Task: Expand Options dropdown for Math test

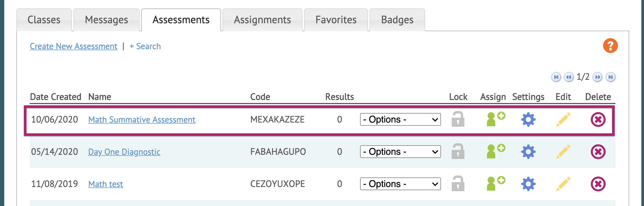Action: [400, 184]
